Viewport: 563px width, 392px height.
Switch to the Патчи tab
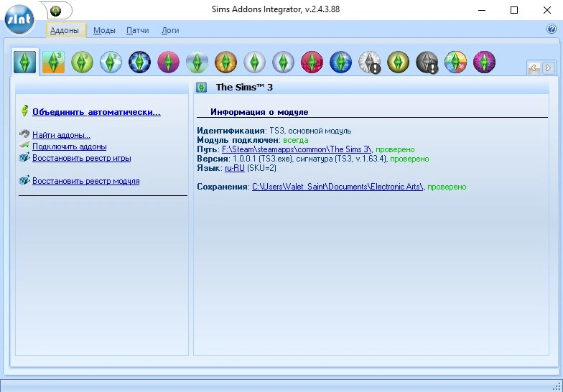coord(138,30)
